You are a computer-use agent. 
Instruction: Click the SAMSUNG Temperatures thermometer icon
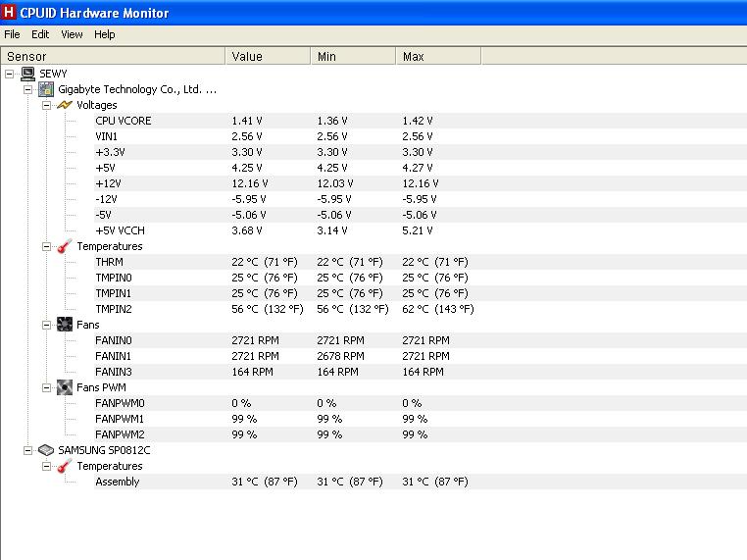point(65,466)
